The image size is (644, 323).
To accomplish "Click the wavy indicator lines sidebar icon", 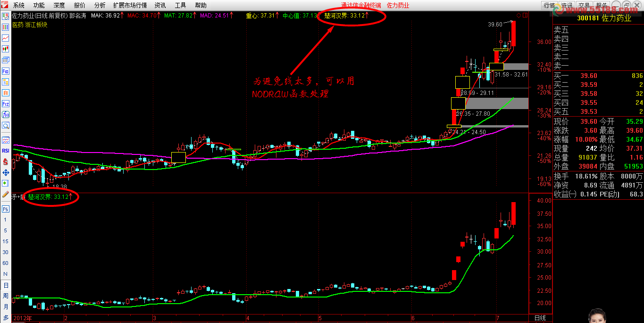I will coord(6,140).
